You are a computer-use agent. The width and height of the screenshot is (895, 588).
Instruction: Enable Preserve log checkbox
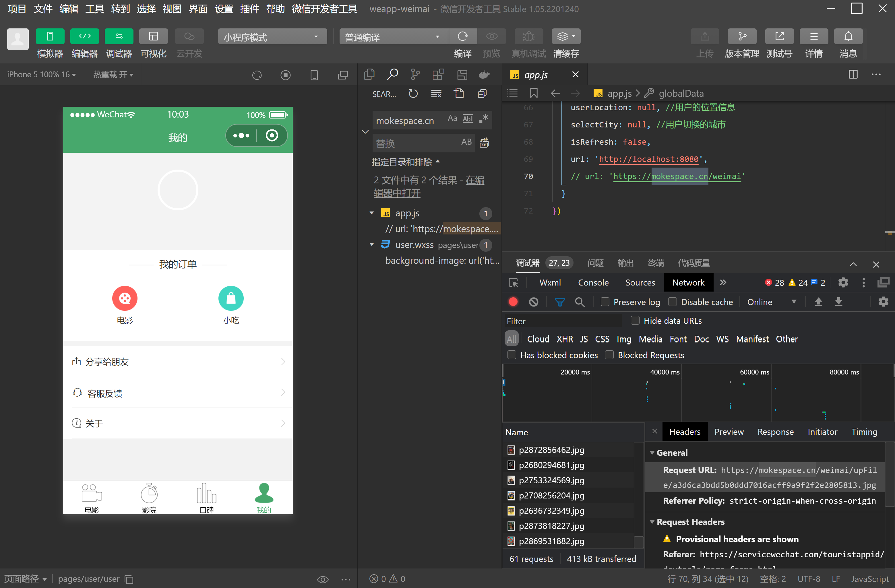tap(605, 302)
